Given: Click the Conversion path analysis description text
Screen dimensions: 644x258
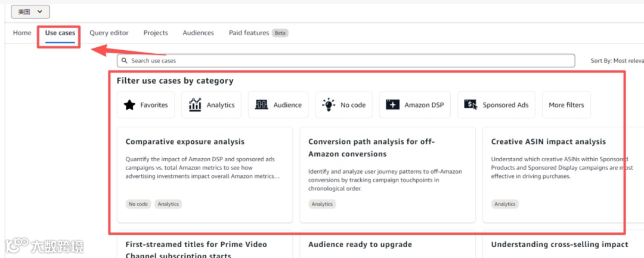Looking at the screenshot, I should [385, 180].
